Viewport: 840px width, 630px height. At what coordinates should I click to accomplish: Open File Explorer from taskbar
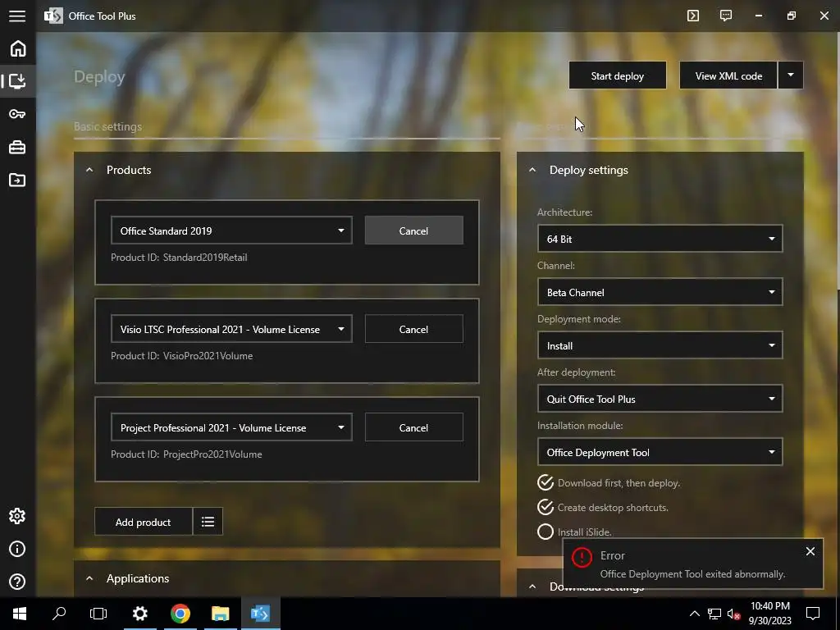tap(220, 614)
